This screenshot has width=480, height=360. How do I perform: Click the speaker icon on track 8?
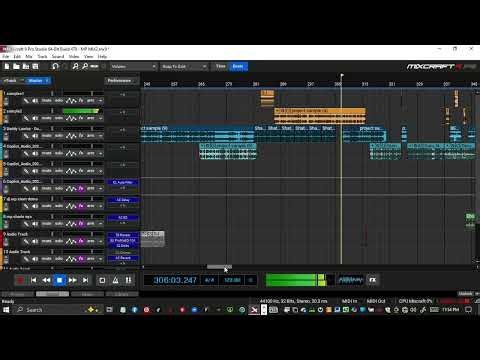pyautogui.click(x=35, y=224)
